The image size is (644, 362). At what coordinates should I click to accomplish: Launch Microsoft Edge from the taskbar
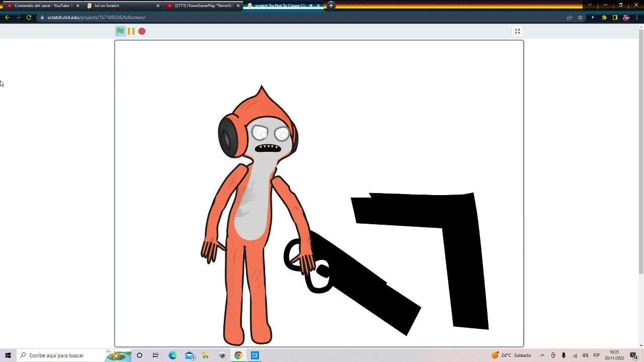tap(173, 355)
